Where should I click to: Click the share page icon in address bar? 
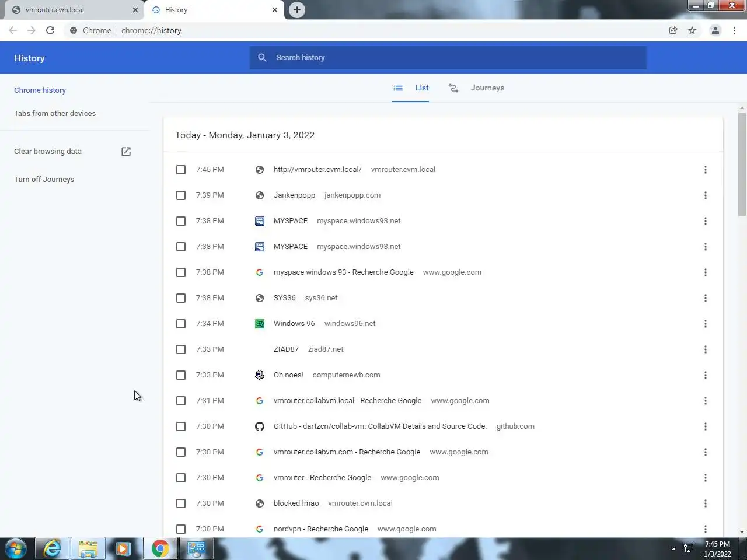click(x=673, y=30)
